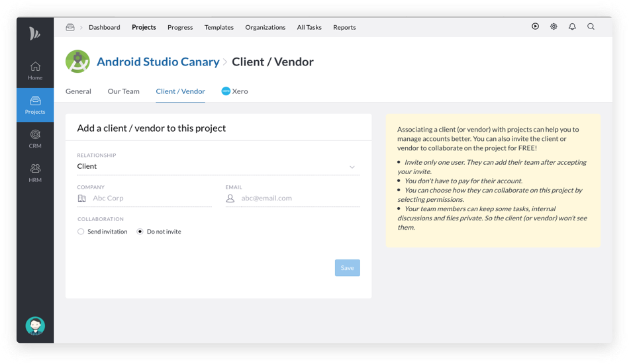Open the Client relationship selector
This screenshot has height=364, width=629.
click(x=218, y=166)
